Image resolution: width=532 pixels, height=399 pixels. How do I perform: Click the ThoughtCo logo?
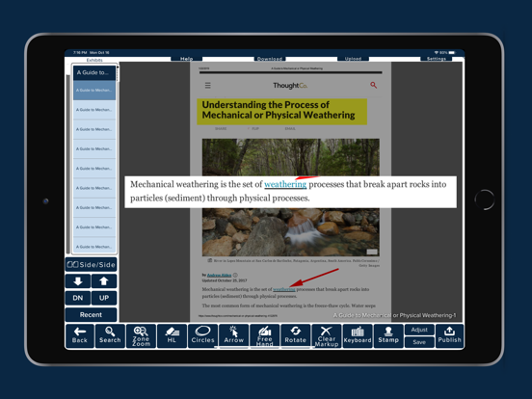pos(290,86)
